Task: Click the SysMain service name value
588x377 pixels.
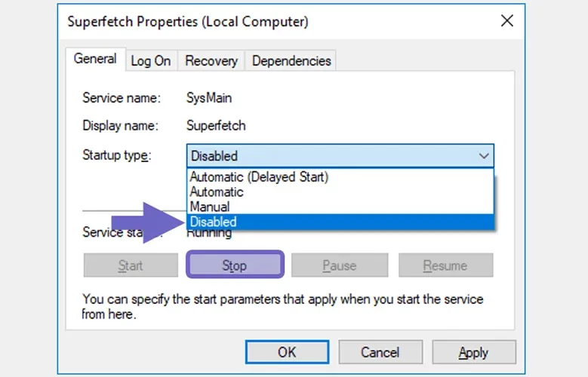Action: [209, 98]
